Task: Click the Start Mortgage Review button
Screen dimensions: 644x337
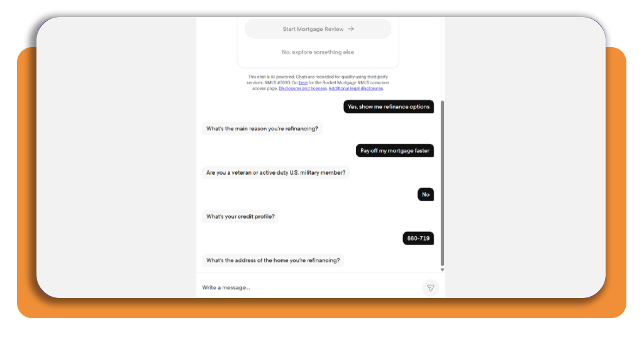Action: point(318,29)
